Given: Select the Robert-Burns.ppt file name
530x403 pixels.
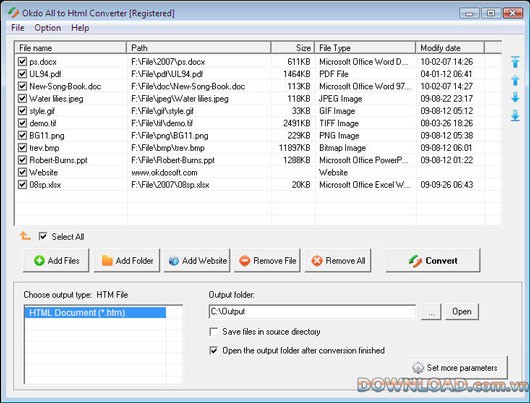Looking at the screenshot, I should coord(58,160).
